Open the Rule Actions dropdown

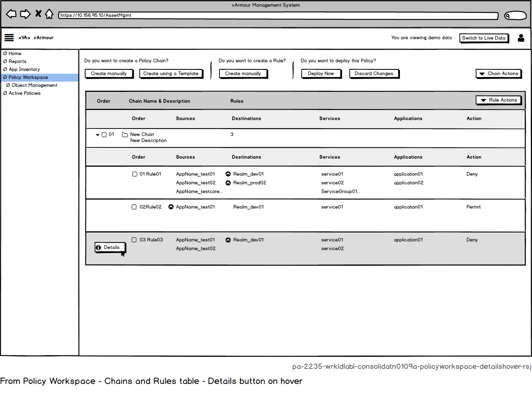499,100
